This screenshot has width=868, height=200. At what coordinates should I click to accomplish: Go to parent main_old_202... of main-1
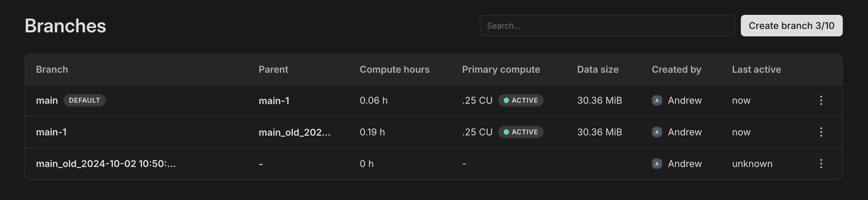coord(294,132)
